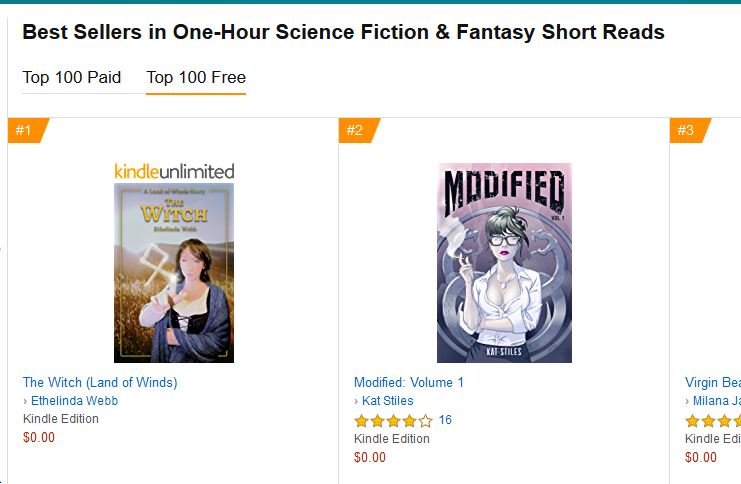Switch to the Top 100 Paid tab

(x=72, y=77)
